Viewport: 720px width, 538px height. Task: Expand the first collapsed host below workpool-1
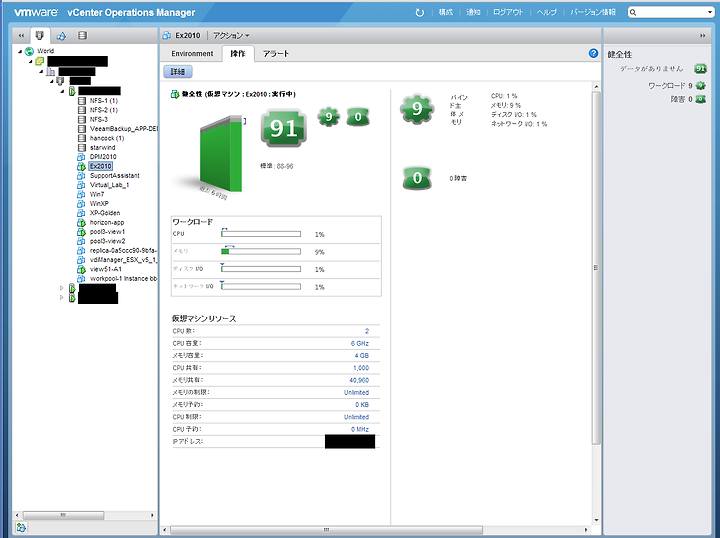click(62, 288)
